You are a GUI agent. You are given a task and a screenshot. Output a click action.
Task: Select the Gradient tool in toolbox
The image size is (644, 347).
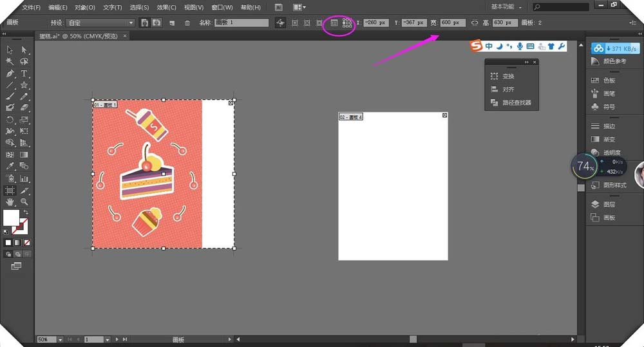coord(24,155)
